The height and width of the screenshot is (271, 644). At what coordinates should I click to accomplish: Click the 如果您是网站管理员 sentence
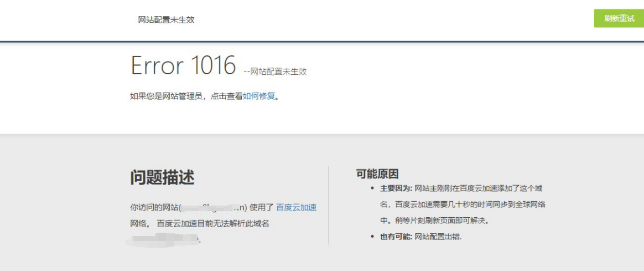click(x=205, y=96)
